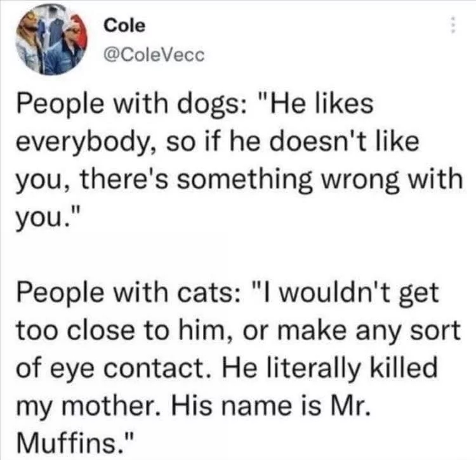476x460 pixels.
Task: Click the phrase "People with cats:"
Action: coord(129,292)
